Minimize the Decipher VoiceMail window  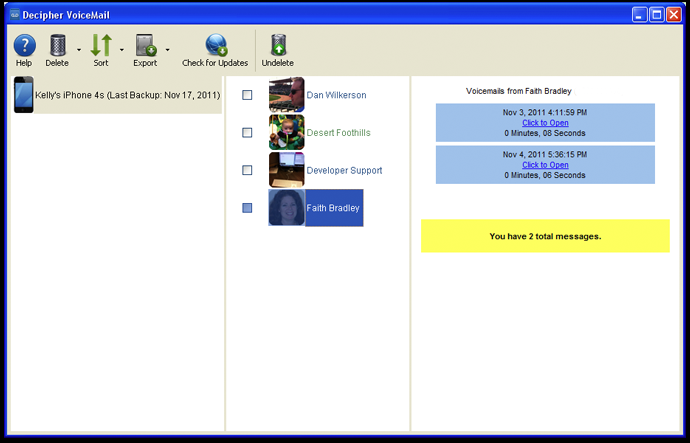[x=640, y=15]
